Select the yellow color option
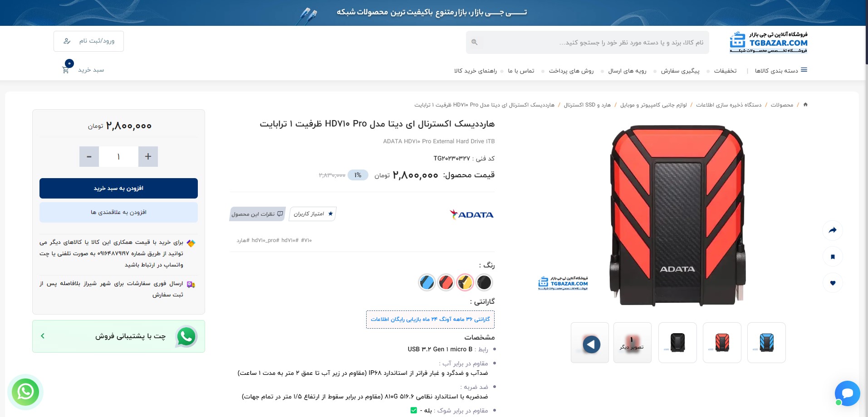Viewport: 868px width, 417px height. (465, 282)
